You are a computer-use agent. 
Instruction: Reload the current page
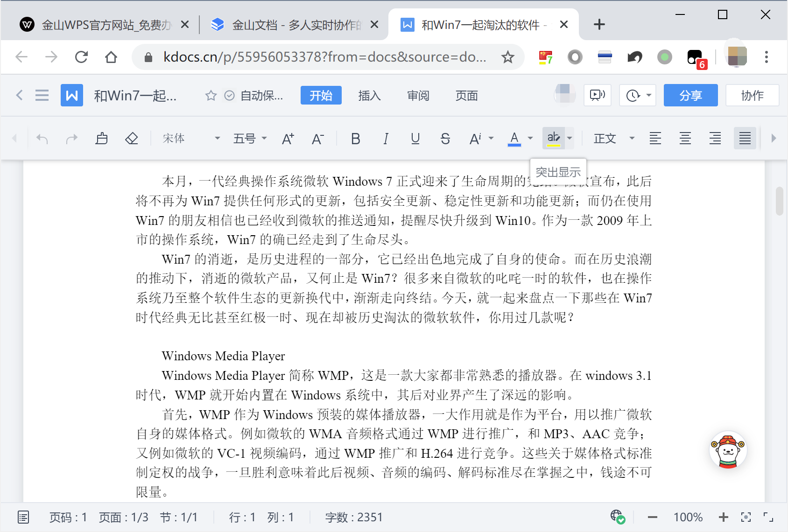pos(82,57)
